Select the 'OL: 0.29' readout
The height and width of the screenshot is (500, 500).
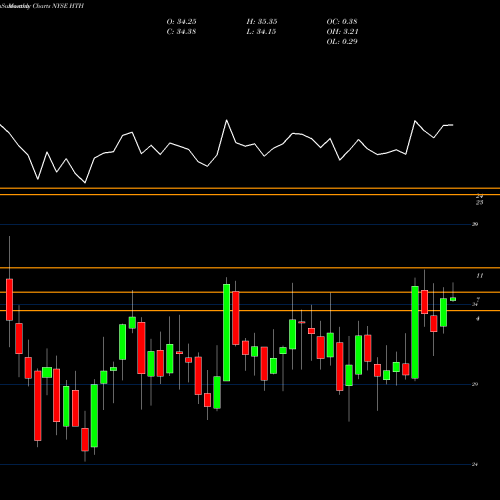coord(342,42)
